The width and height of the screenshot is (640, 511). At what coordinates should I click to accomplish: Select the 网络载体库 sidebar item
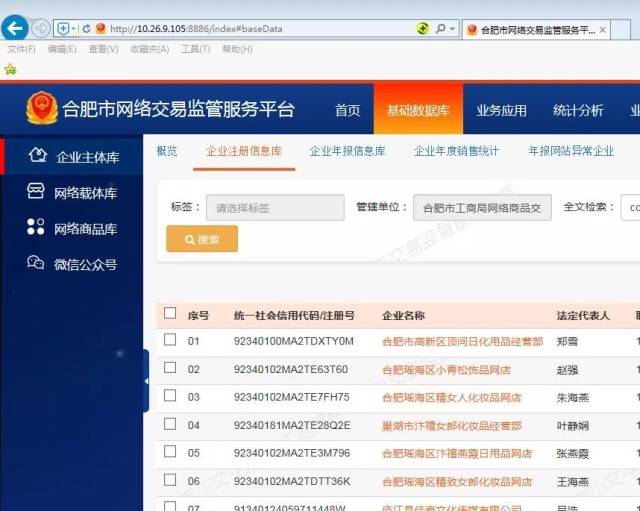tap(72, 192)
